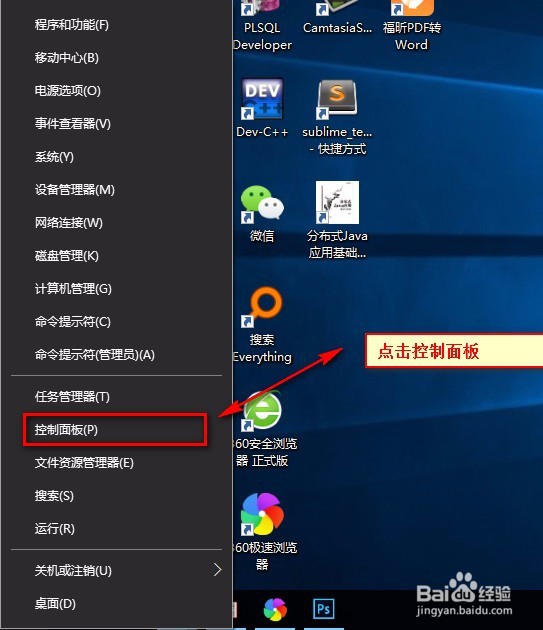
Task: Launch 福昕PDF转Word desktop icon
Action: 412,24
